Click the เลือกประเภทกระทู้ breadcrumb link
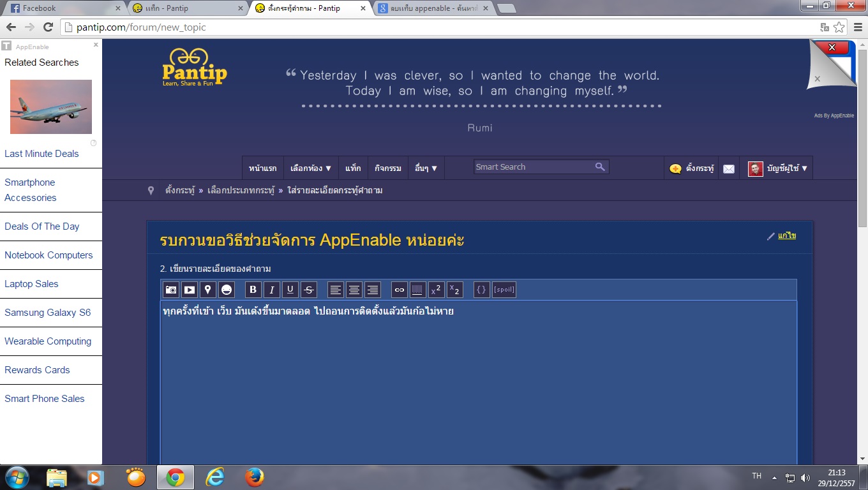The height and width of the screenshot is (490, 868). pos(241,190)
